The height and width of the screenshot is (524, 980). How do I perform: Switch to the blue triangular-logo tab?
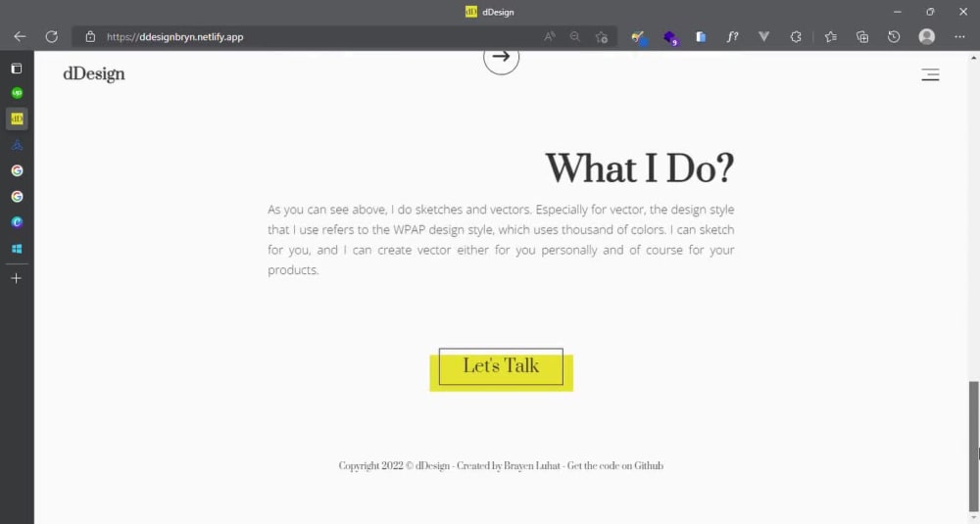coord(17,145)
